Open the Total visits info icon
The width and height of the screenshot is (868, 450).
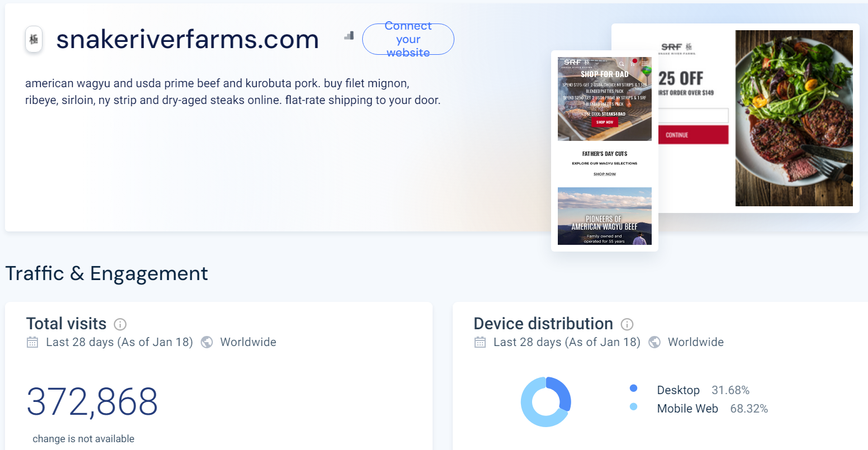tap(120, 324)
